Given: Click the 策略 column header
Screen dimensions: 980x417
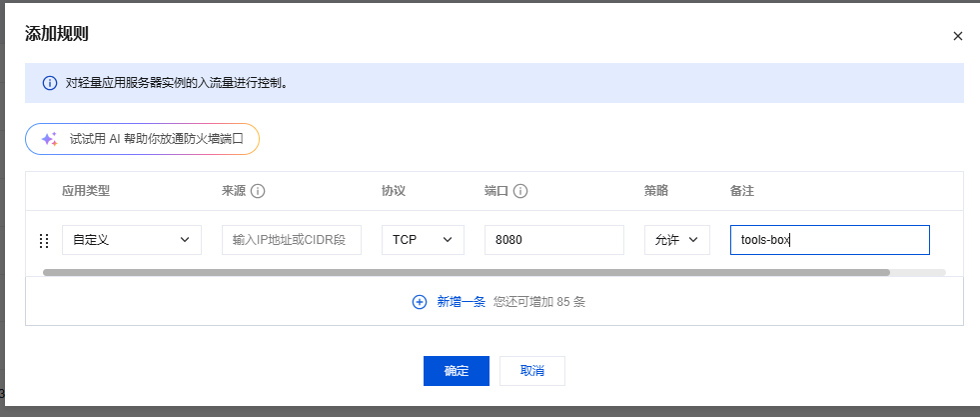Looking at the screenshot, I should [x=655, y=191].
